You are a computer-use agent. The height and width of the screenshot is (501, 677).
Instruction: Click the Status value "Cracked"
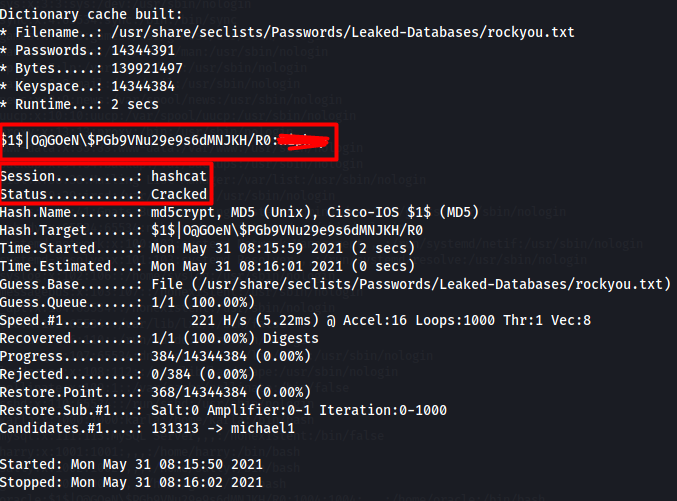(179, 194)
